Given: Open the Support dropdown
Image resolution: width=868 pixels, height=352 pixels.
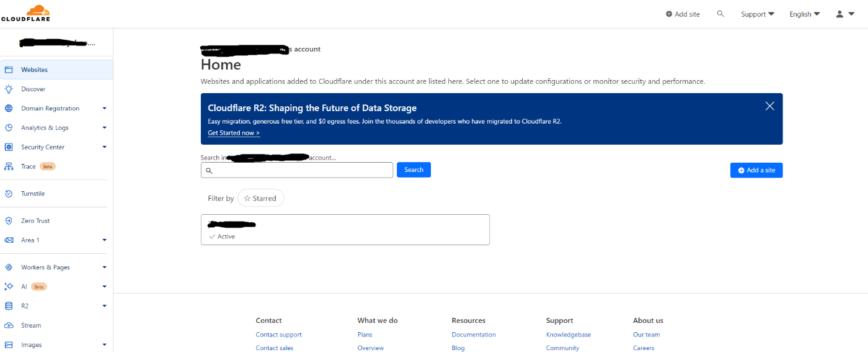Looking at the screenshot, I should (x=758, y=14).
